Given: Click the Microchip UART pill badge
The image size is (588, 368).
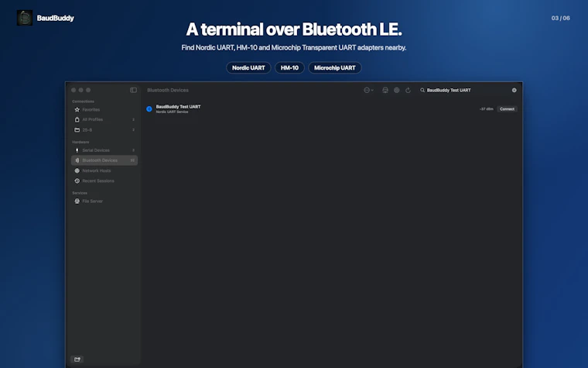Looking at the screenshot, I should pos(334,67).
